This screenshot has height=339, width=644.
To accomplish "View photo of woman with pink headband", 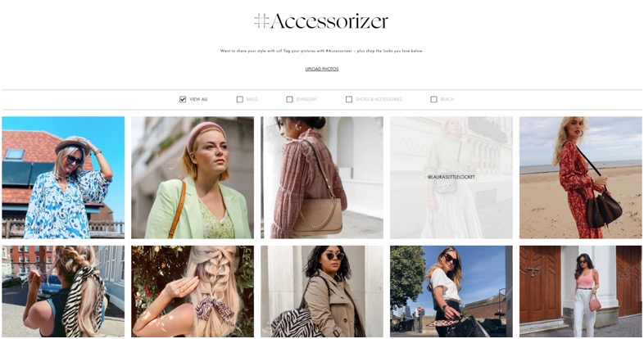I will coord(193,178).
